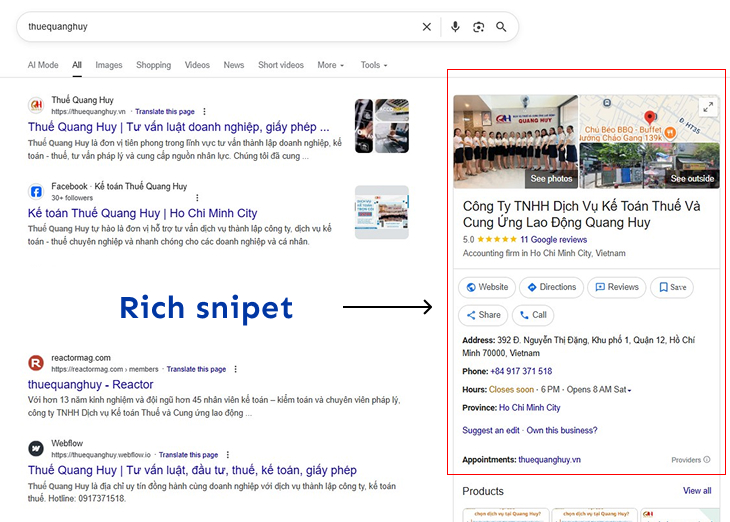Clear the search box with the X icon
Screen dimensions: 730x522
click(x=426, y=27)
